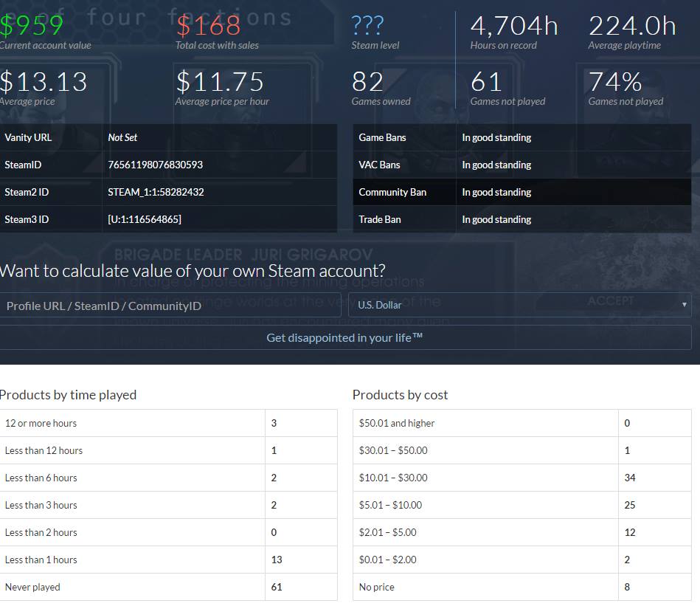Image resolution: width=700 pixels, height=609 pixels.
Task: Click the 'Less than 1 hours' row
Action: click(x=168, y=560)
